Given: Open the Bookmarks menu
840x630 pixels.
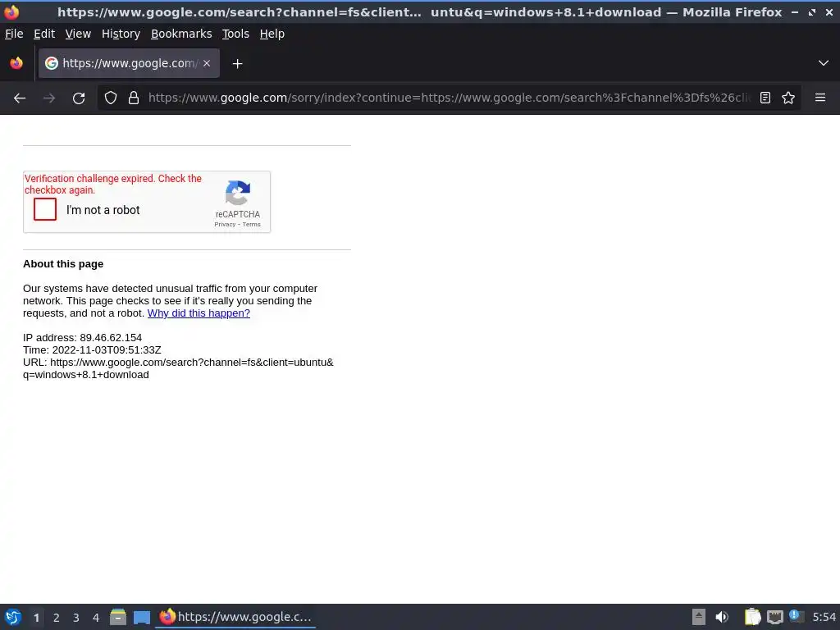Looking at the screenshot, I should click(181, 34).
